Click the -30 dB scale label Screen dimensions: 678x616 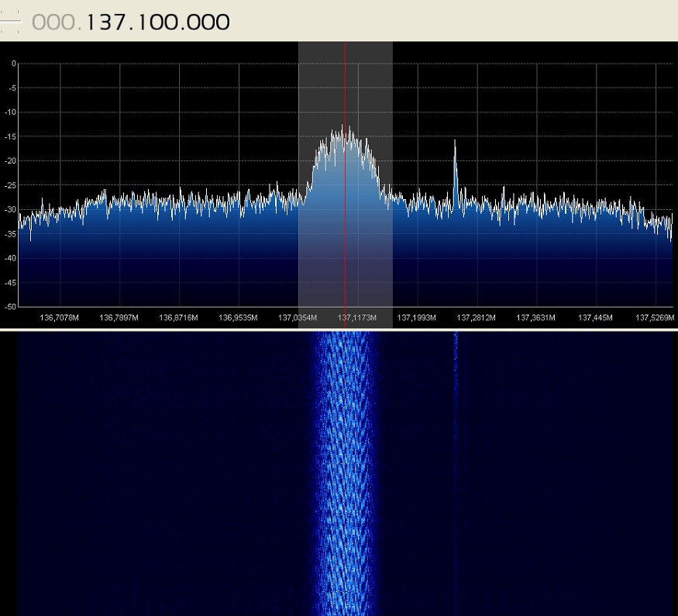pos(10,210)
